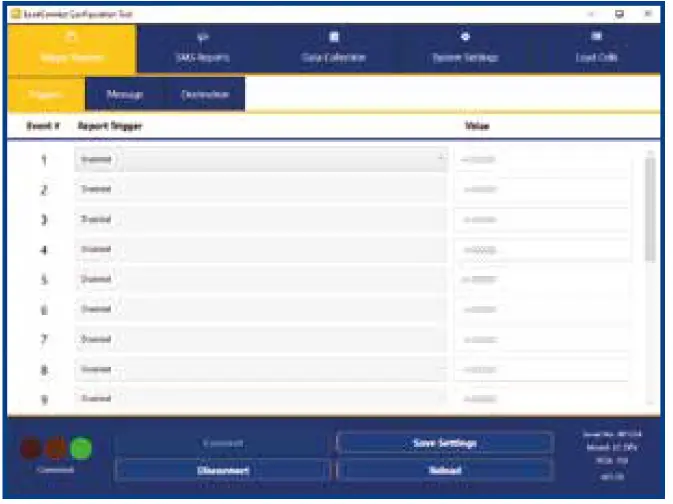Open the Report Trigger dropdown for event 4
Image resolution: width=673 pixels, height=504 pixels.
(x=261, y=249)
